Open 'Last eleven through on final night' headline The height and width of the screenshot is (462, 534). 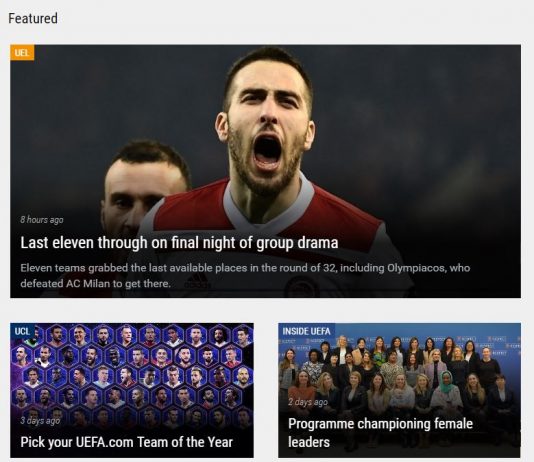click(x=179, y=243)
